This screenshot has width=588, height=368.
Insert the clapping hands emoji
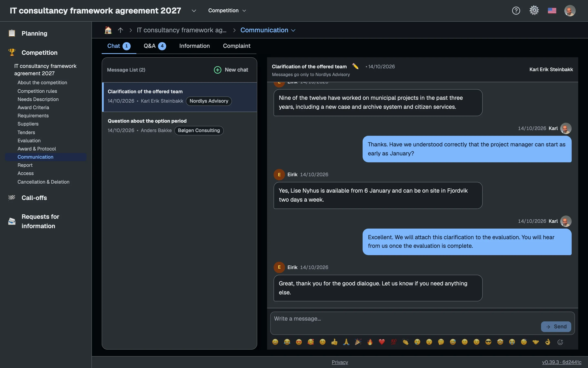[405, 342]
